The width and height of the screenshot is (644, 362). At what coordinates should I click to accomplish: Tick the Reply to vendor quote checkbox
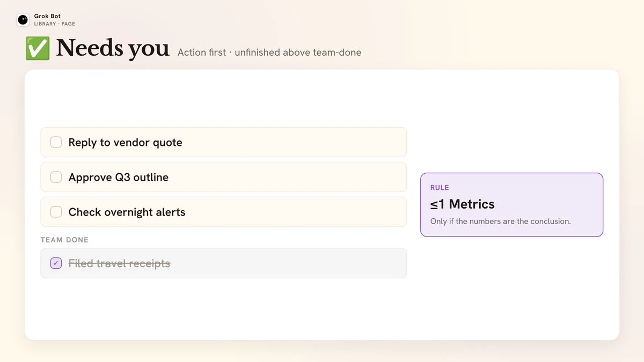point(56,142)
